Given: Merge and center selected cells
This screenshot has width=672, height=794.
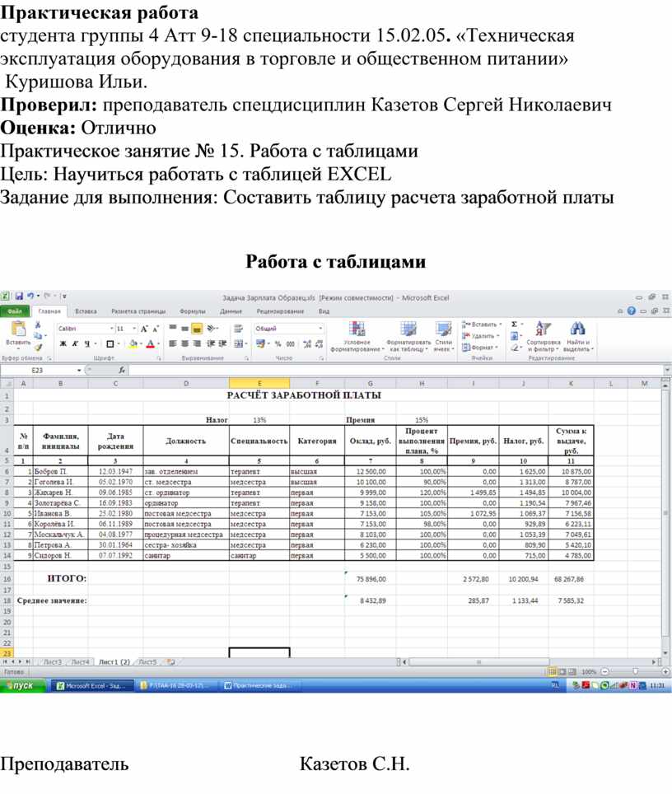Looking at the screenshot, I should coord(238,343).
